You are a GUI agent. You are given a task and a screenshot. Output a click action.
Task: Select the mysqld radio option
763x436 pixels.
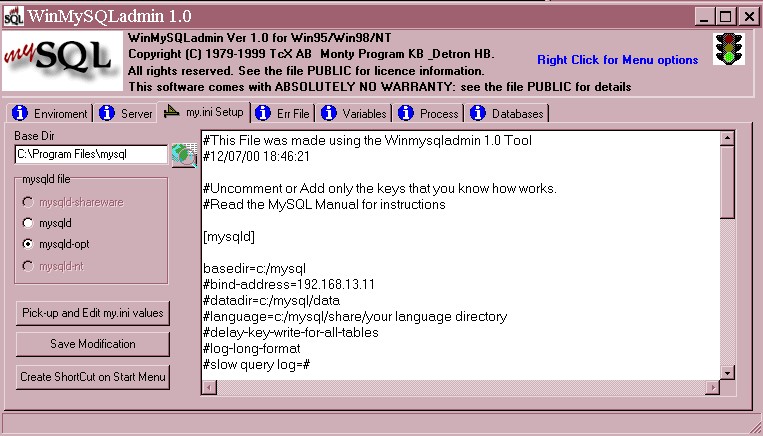coord(28,223)
